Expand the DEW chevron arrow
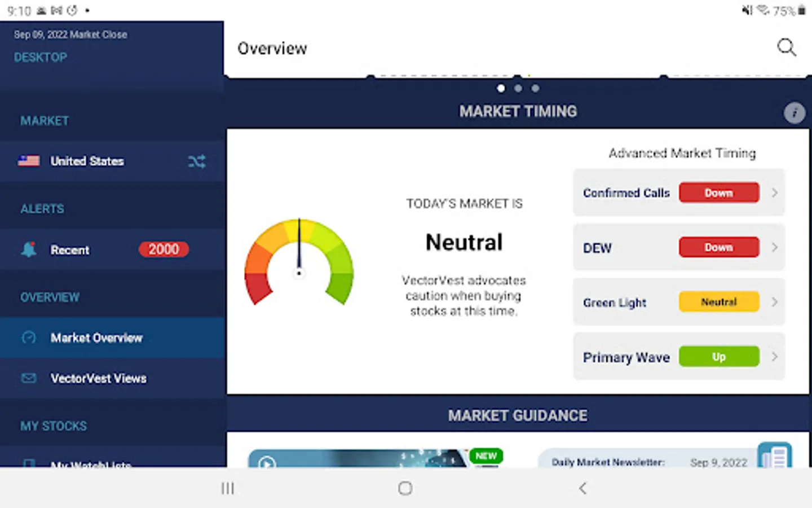The width and height of the screenshot is (812, 508). (774, 247)
